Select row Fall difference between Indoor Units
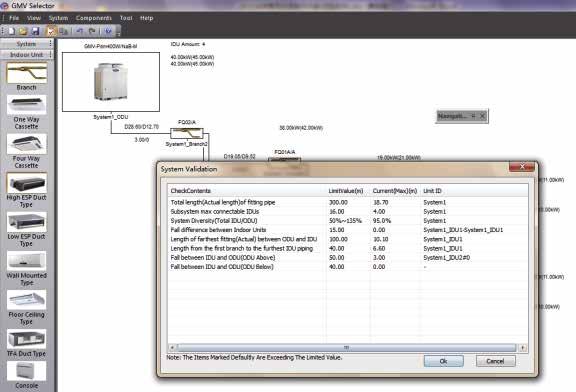 point(348,230)
